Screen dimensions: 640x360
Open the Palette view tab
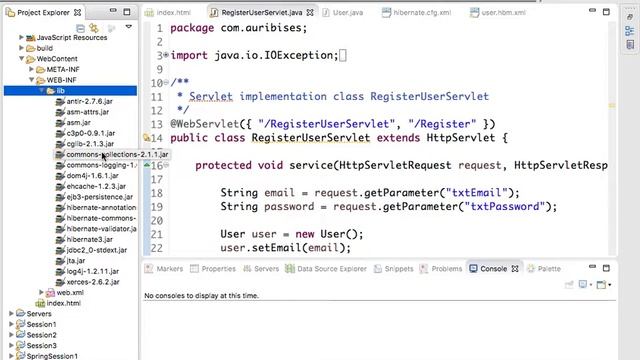click(544, 269)
